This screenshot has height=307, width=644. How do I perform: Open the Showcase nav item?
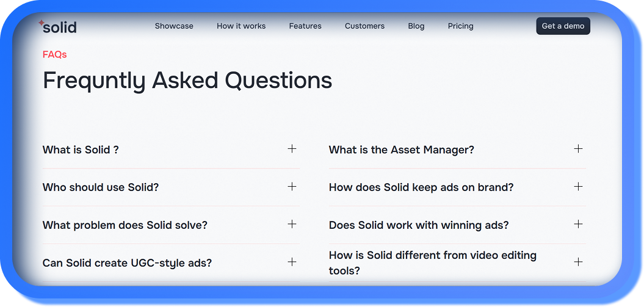coord(174,26)
